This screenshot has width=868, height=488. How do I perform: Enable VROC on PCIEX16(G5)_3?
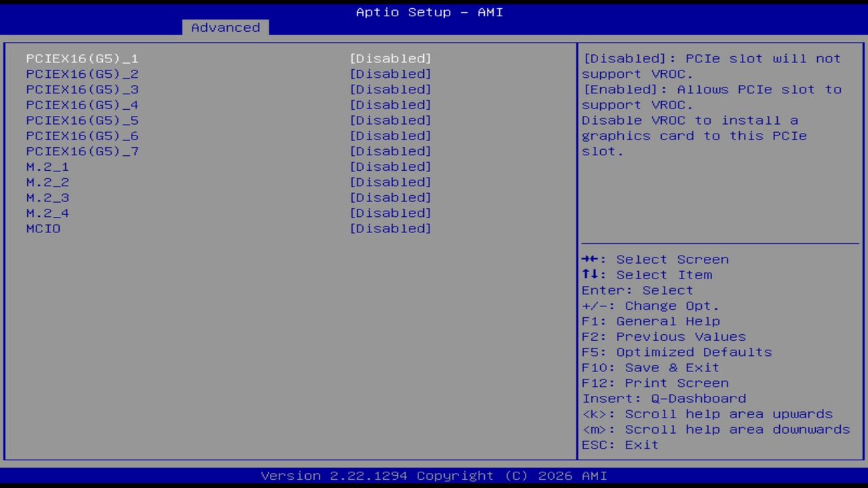pos(391,89)
